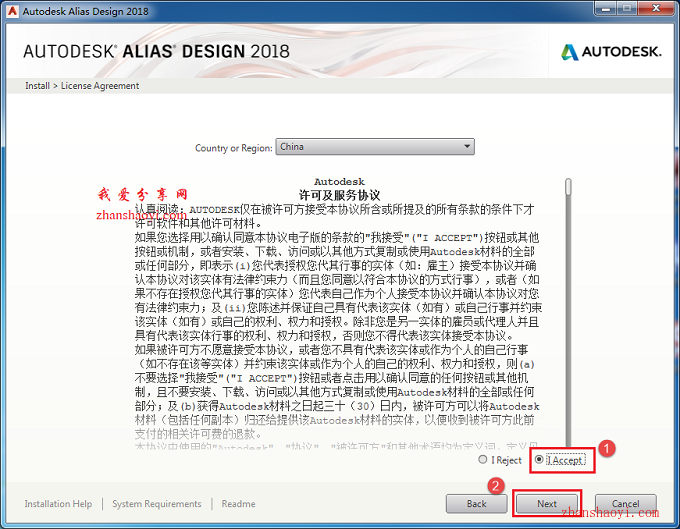Close the installer window
This screenshot has width=680, height=529.
(x=657, y=9)
